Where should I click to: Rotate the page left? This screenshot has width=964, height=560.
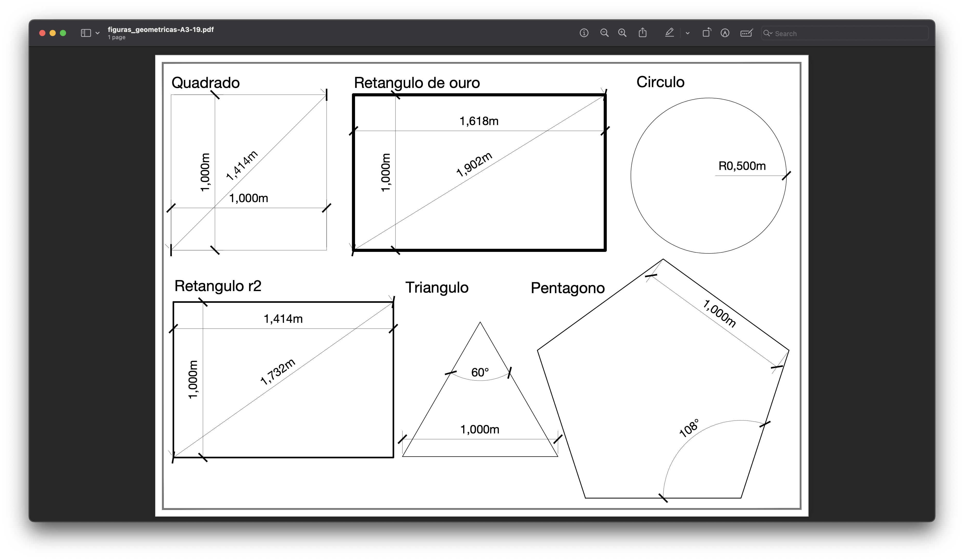tap(706, 33)
